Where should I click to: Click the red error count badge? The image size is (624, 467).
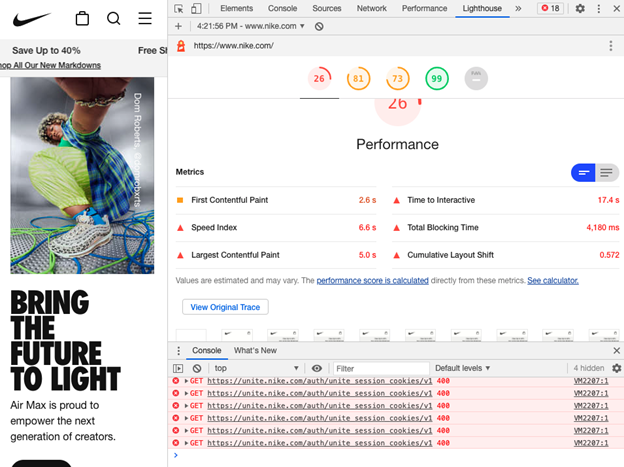coord(550,8)
